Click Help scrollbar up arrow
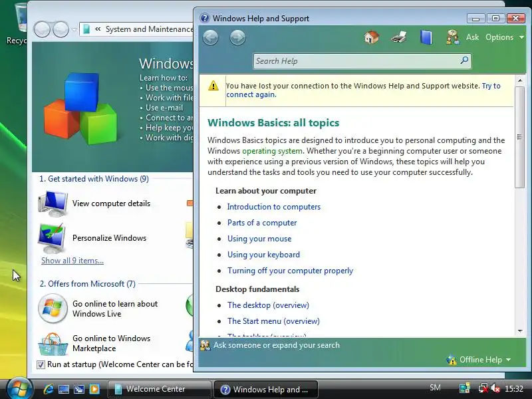 click(520, 80)
